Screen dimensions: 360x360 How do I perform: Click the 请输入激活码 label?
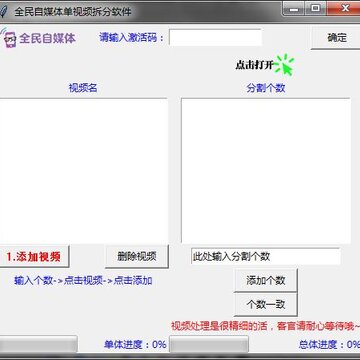(132, 37)
